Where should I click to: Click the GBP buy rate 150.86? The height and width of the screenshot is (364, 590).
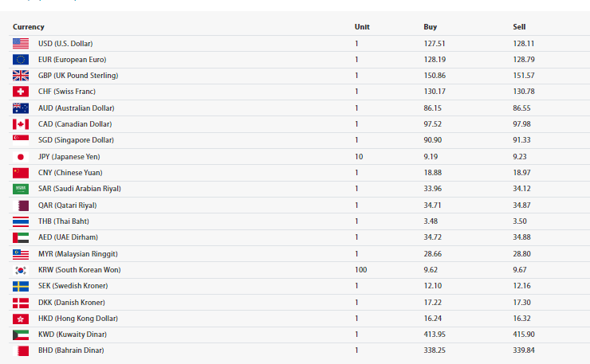tap(435, 76)
